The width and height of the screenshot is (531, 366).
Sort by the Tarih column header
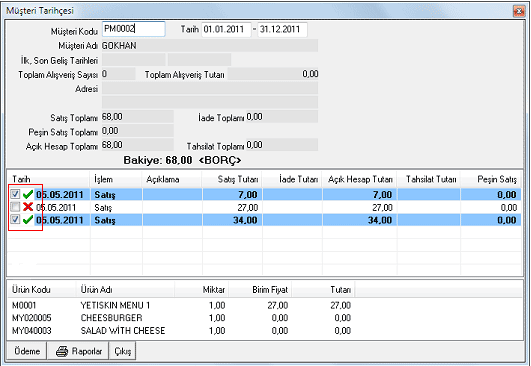tap(48, 179)
